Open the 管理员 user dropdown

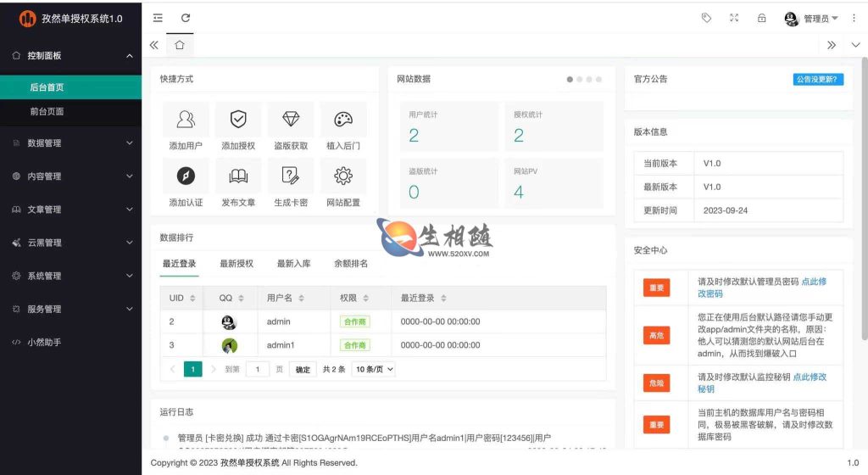point(811,19)
